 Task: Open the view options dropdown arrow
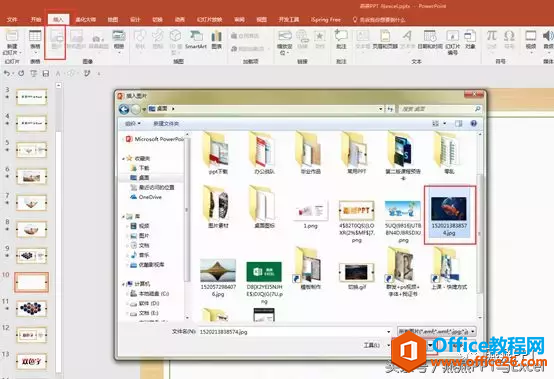point(444,123)
